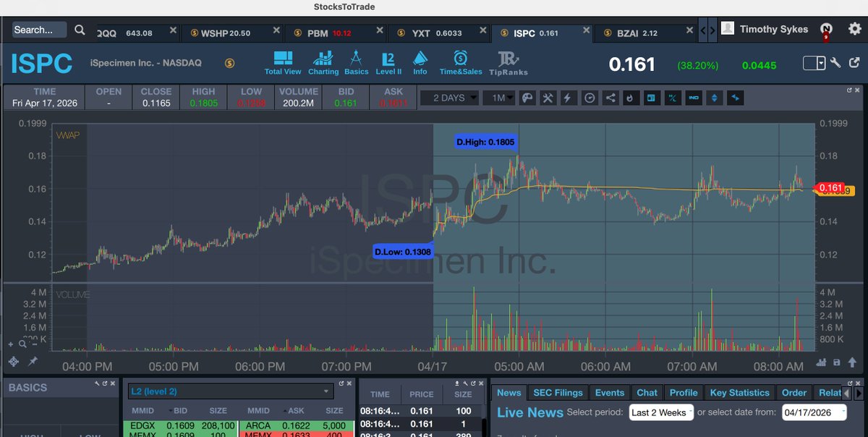Open the Charting view icon

(x=323, y=62)
